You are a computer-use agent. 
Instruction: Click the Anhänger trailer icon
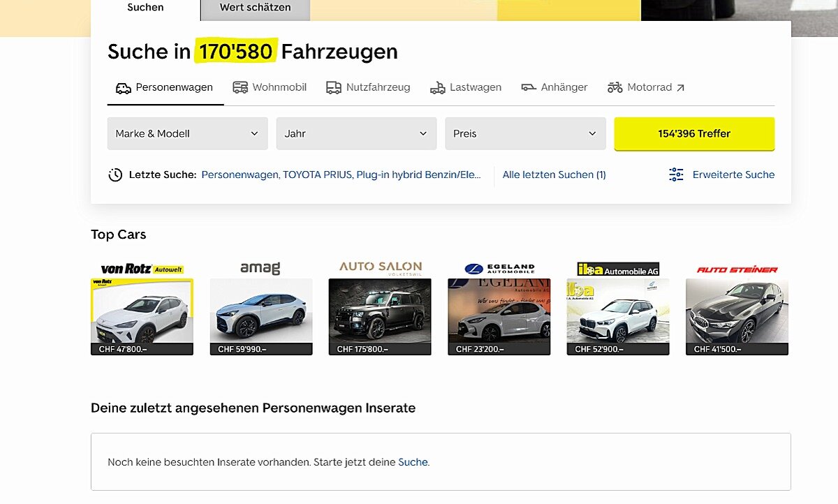point(529,88)
